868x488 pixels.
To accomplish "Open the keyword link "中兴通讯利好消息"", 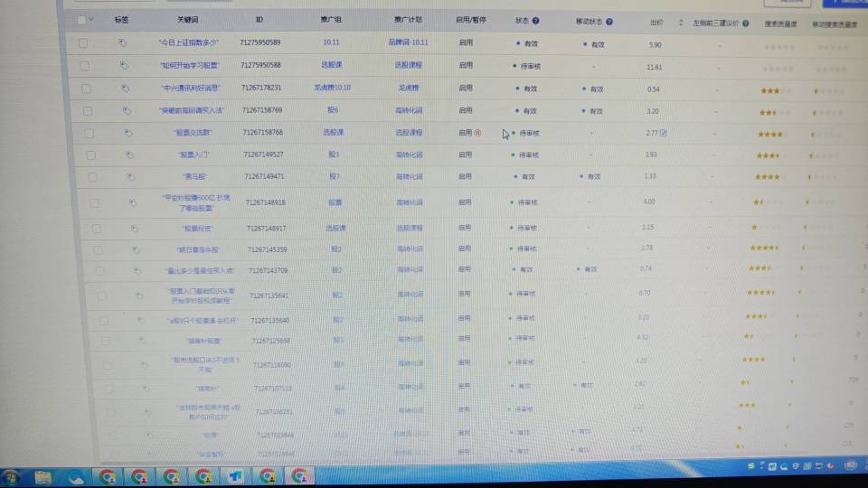I will tap(191, 88).
